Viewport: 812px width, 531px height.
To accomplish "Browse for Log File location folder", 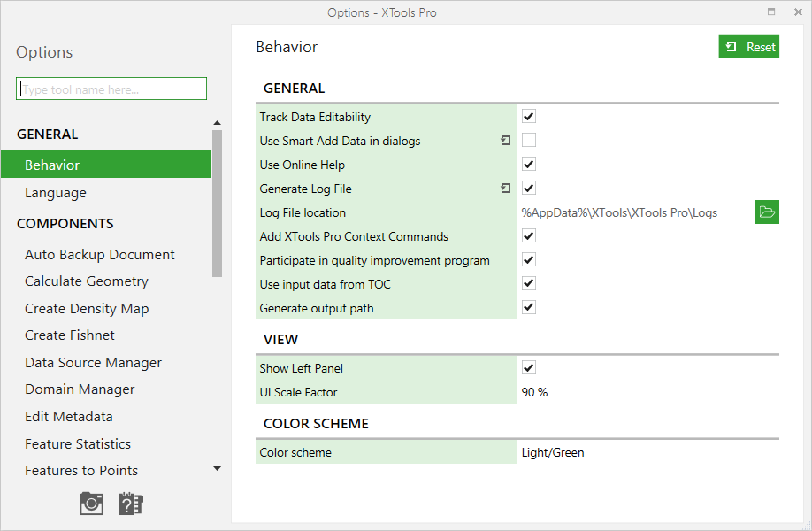I will point(767,212).
